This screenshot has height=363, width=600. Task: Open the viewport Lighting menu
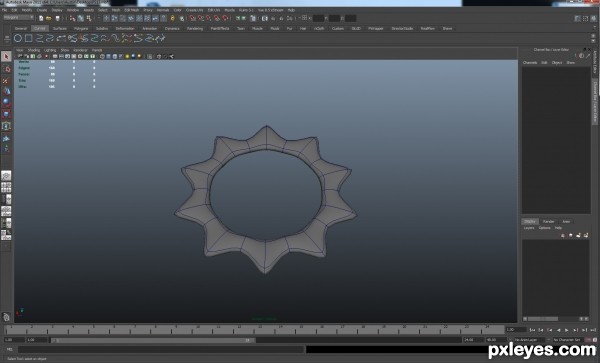point(50,50)
